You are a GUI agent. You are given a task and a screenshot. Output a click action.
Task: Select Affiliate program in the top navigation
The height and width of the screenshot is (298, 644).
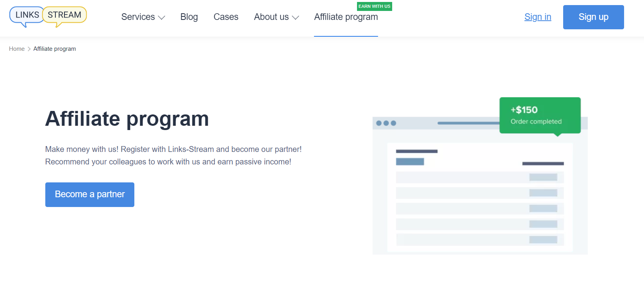pos(346,17)
